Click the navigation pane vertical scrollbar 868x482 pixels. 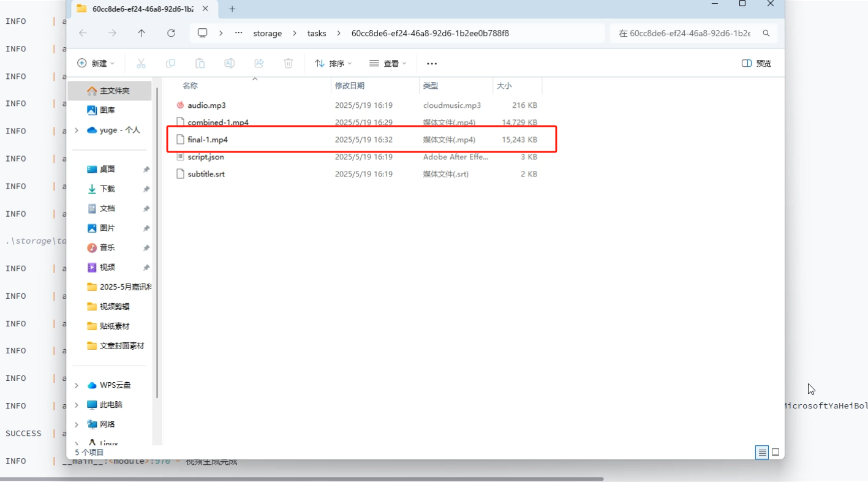[x=157, y=243]
